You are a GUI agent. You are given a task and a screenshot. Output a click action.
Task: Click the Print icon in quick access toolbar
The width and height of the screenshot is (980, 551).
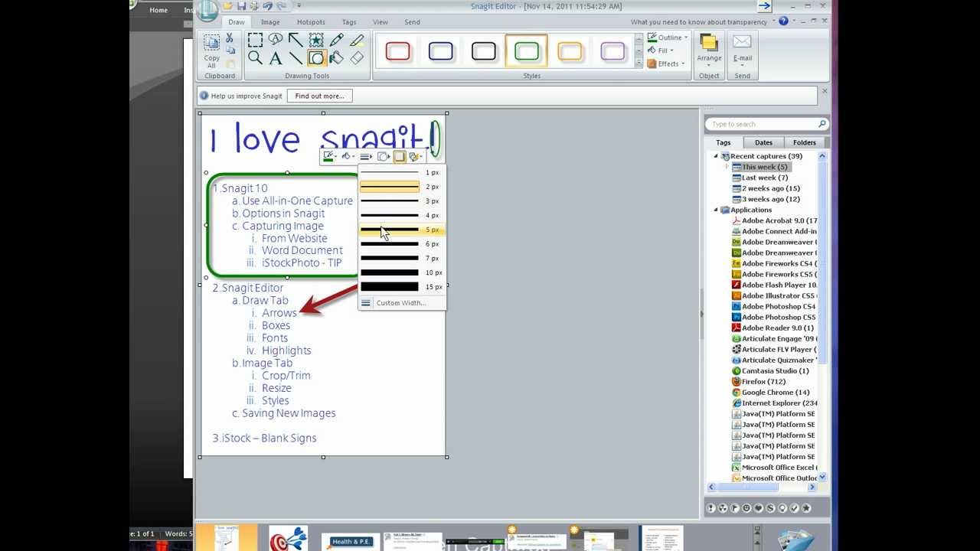point(254,6)
